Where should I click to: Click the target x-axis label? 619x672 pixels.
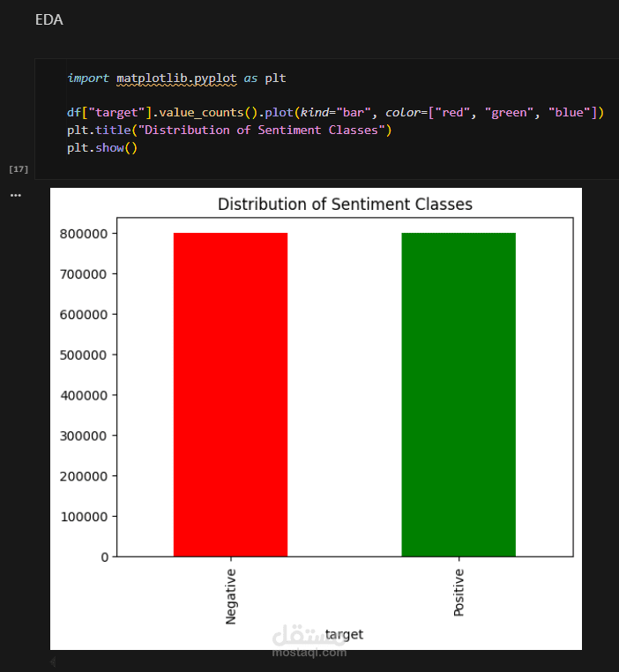point(344,633)
